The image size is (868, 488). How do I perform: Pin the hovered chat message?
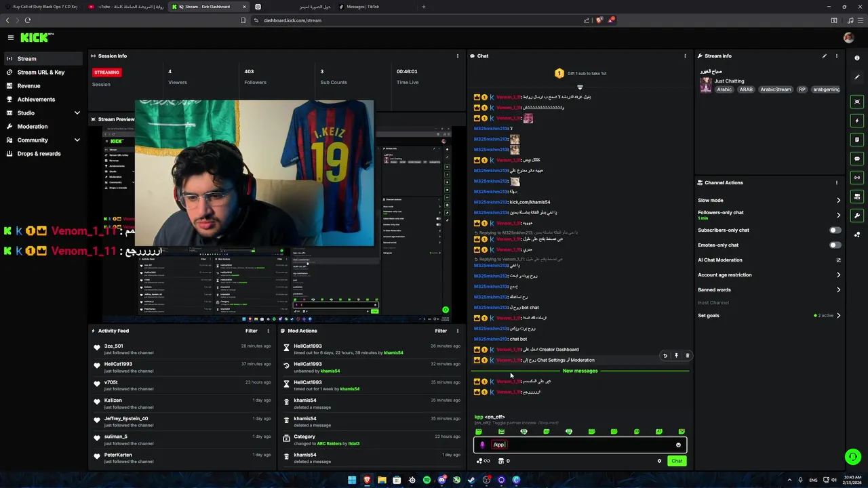point(676,356)
